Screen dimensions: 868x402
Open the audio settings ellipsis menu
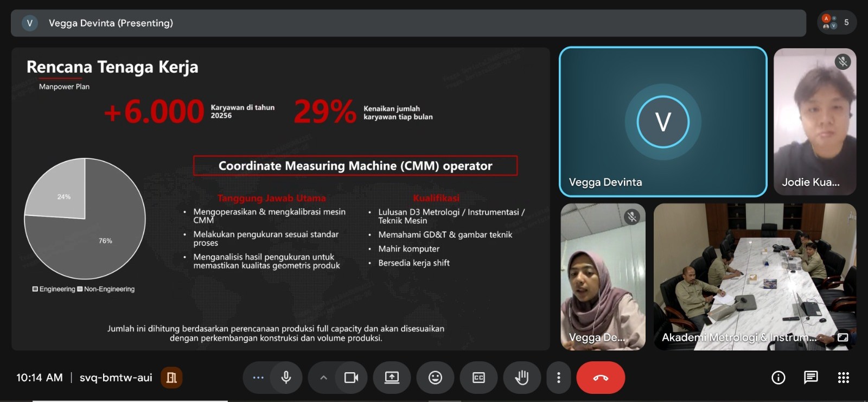point(258,378)
